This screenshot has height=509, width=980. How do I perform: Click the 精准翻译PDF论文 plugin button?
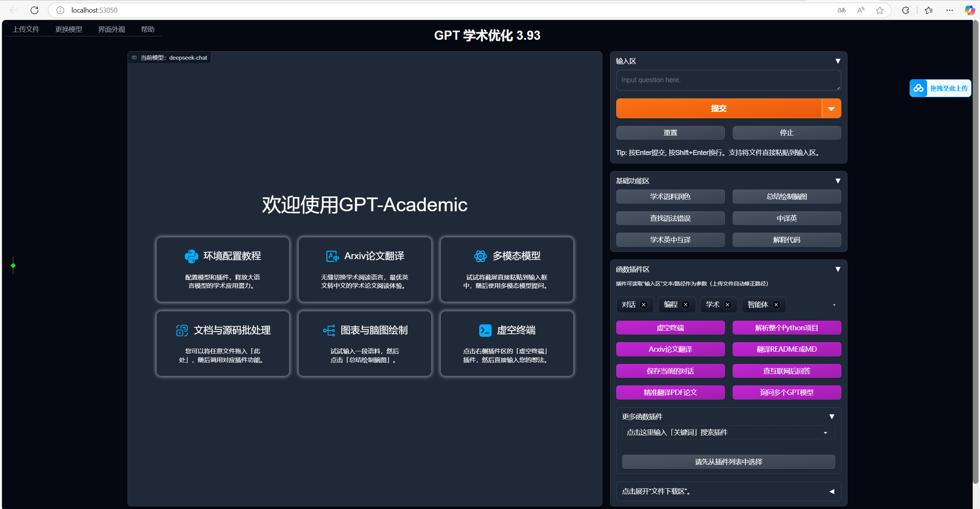[670, 393]
